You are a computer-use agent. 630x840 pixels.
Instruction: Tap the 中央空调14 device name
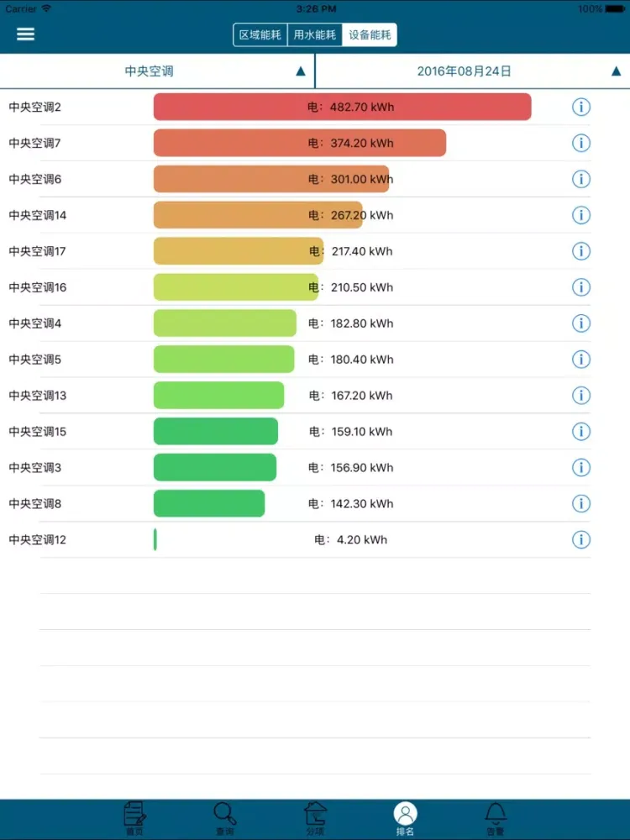coord(38,215)
